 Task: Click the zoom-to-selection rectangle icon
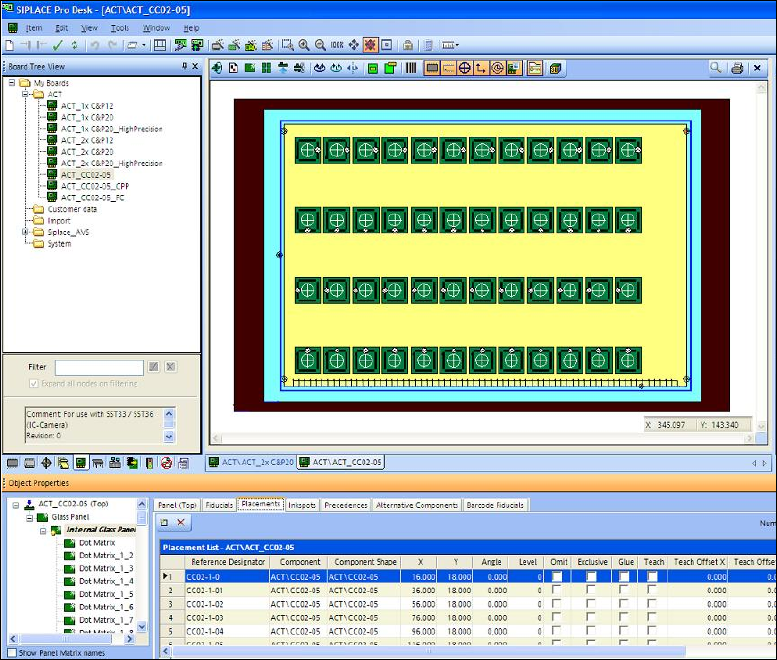click(x=287, y=46)
